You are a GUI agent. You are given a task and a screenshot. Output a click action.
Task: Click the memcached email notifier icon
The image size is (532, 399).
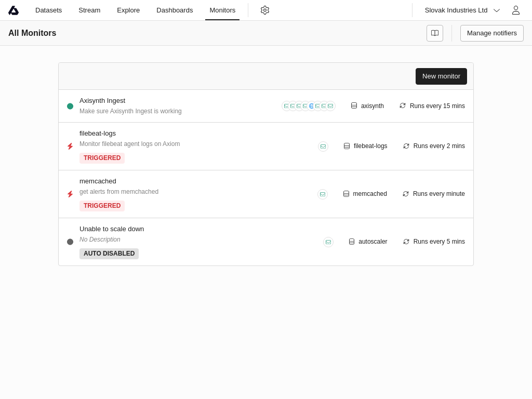(x=323, y=194)
